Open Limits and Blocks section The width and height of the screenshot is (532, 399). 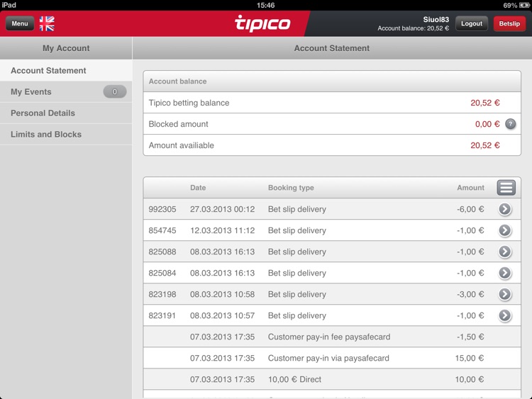click(66, 135)
